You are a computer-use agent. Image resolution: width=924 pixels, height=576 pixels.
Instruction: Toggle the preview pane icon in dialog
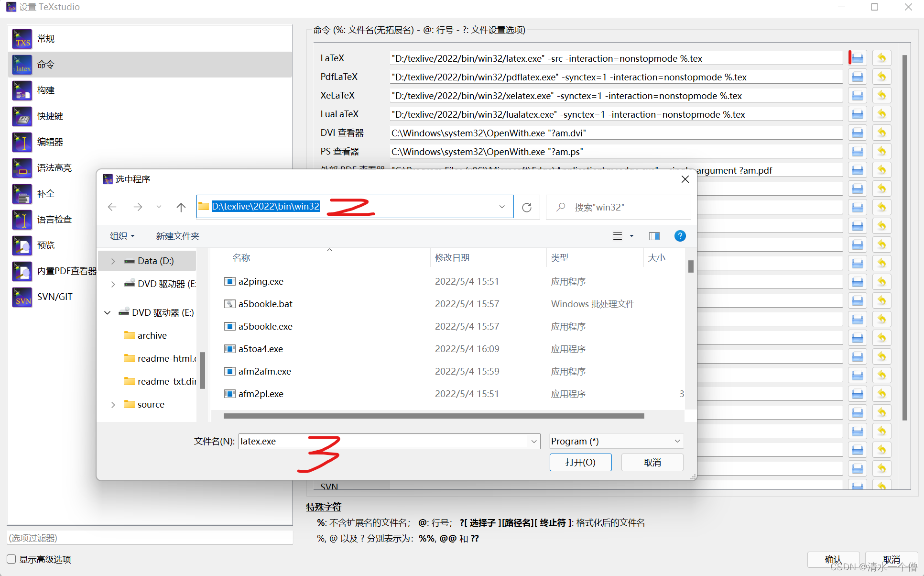[x=654, y=236]
